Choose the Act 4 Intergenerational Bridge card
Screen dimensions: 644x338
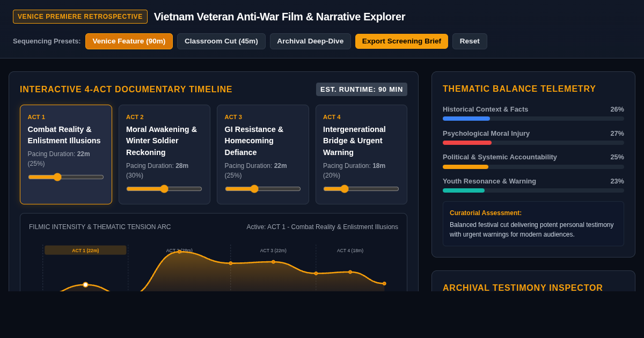tap(361, 155)
